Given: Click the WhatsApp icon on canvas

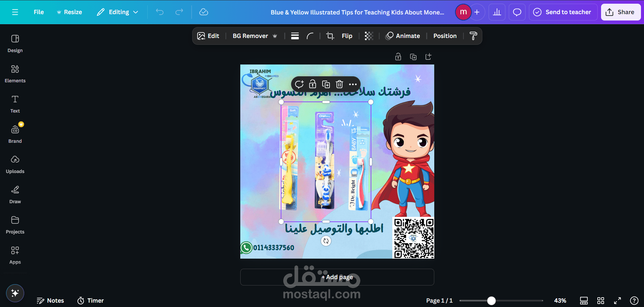Looking at the screenshot, I should tap(246, 248).
